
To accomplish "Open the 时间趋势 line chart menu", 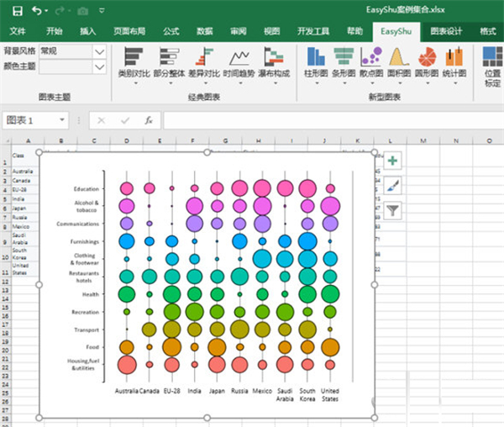I will pyautogui.click(x=241, y=63).
